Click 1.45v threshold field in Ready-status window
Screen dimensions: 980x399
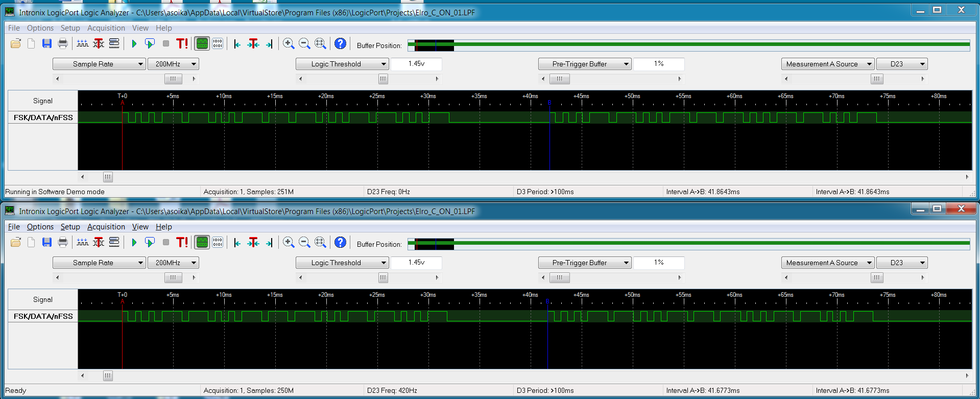coord(416,263)
